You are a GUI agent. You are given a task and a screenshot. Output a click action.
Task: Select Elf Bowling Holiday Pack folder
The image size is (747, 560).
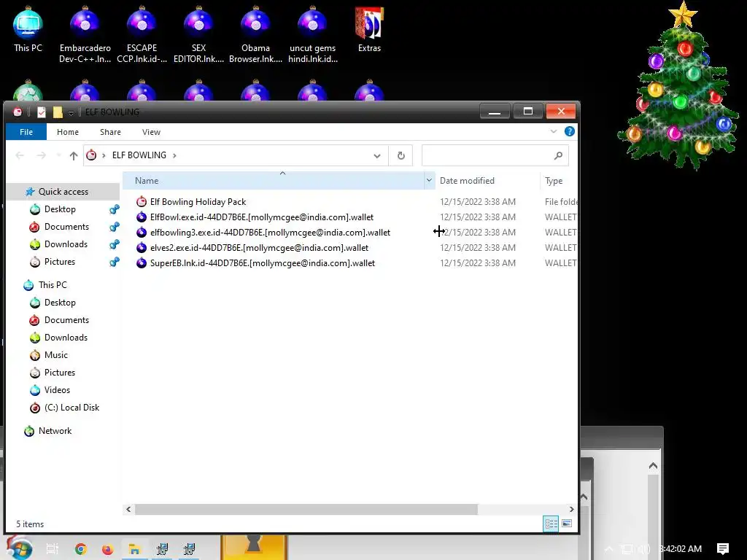(x=198, y=202)
